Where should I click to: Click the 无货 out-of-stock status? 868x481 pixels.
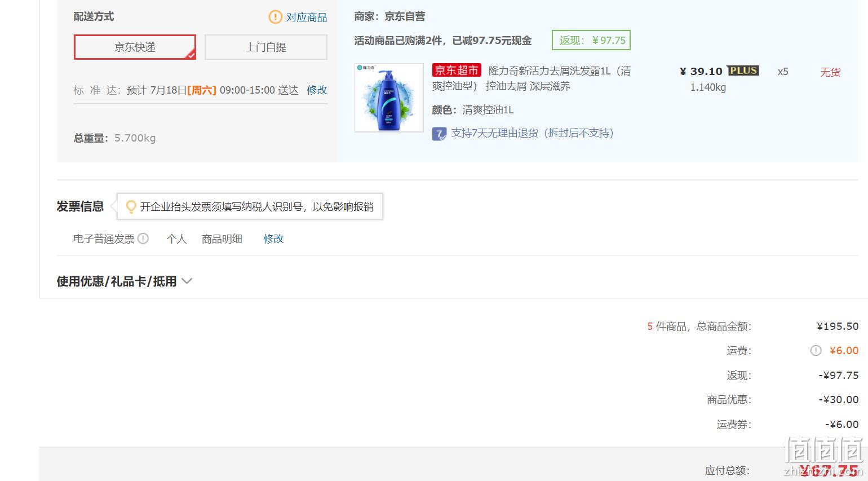pos(830,72)
